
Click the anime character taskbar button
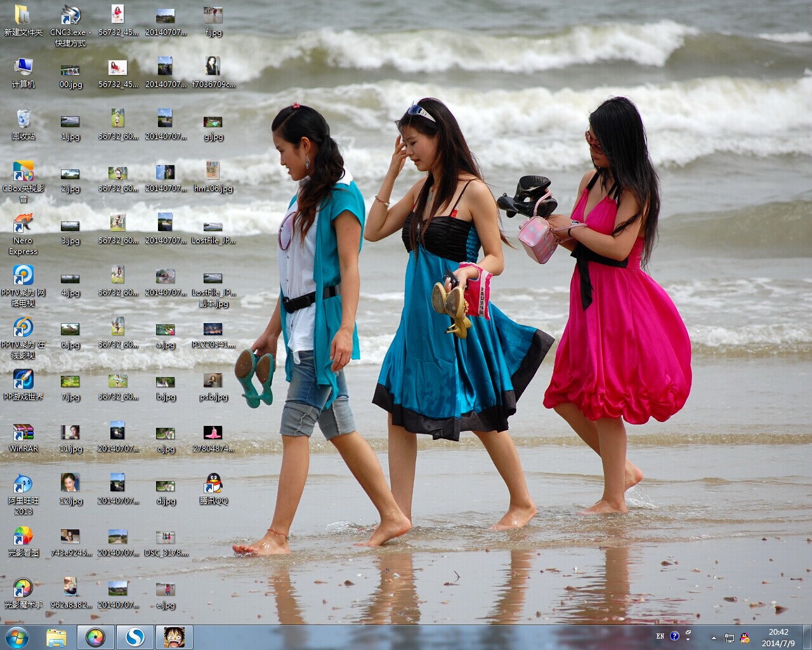[x=174, y=637]
